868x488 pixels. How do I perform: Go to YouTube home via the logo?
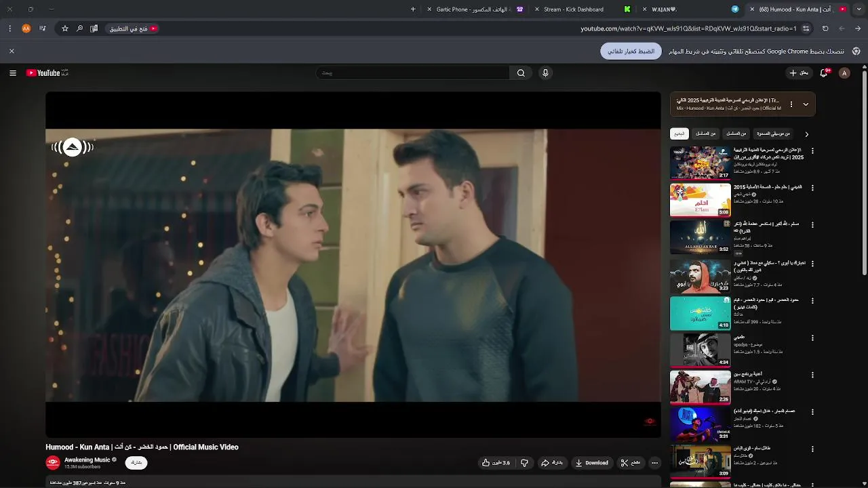pyautogui.click(x=47, y=73)
